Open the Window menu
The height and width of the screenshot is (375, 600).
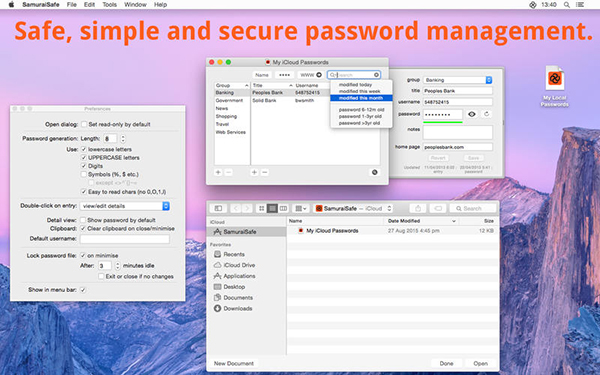click(135, 5)
